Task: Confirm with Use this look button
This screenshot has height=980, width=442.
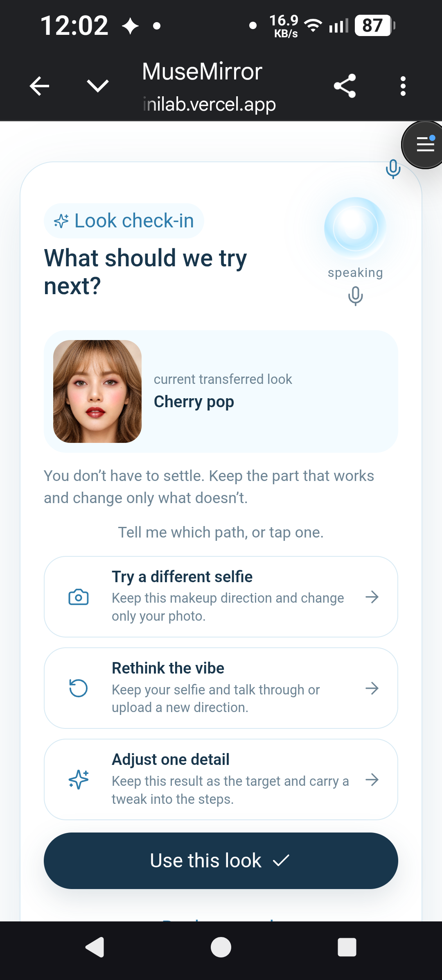Action: (x=221, y=860)
